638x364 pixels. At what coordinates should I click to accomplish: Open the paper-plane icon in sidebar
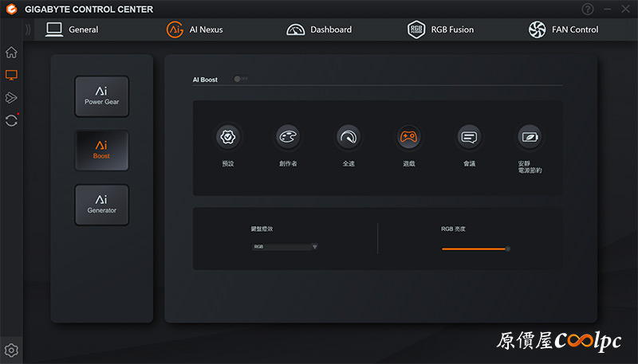[x=11, y=97]
